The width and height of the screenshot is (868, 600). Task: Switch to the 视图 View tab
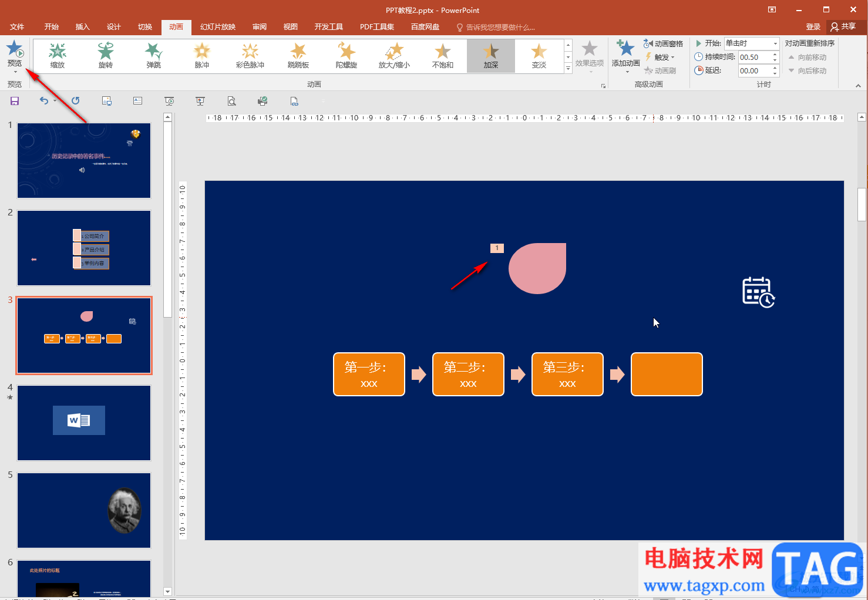(x=291, y=27)
